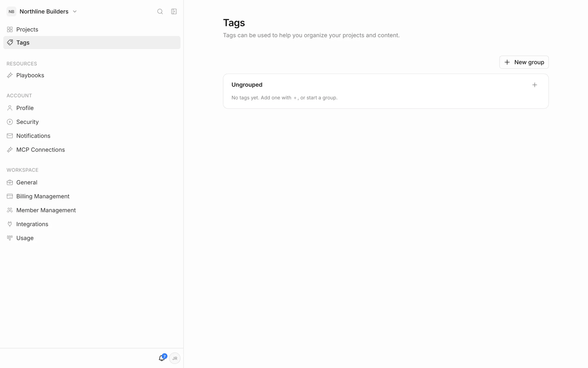This screenshot has width=588, height=368.
Task: Click the Usage bars icon
Action: click(10, 238)
